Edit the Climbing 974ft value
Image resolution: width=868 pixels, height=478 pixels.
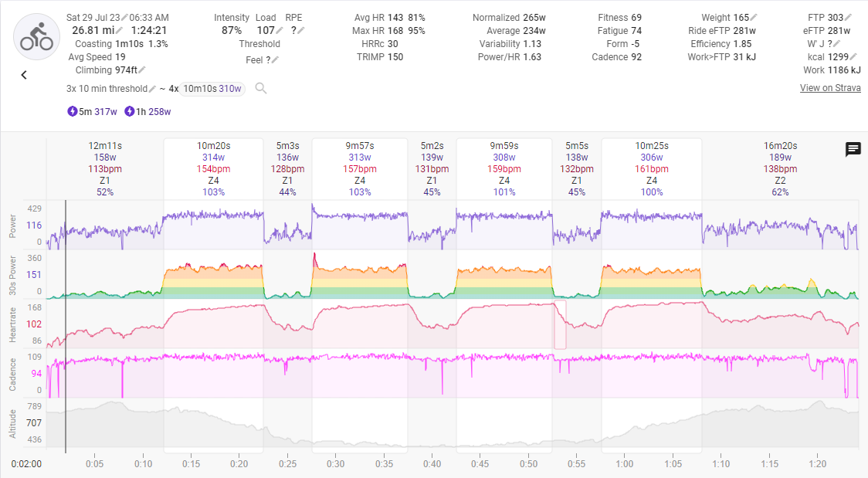coord(142,70)
